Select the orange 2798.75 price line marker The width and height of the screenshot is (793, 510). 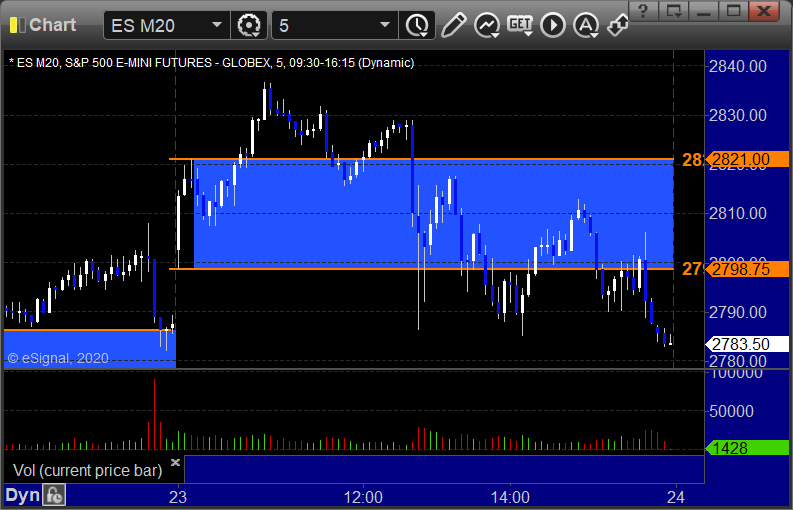coord(747,269)
